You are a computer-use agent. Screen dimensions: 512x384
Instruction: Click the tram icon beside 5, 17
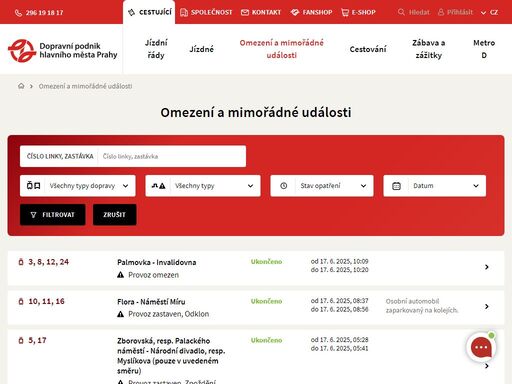(21, 340)
